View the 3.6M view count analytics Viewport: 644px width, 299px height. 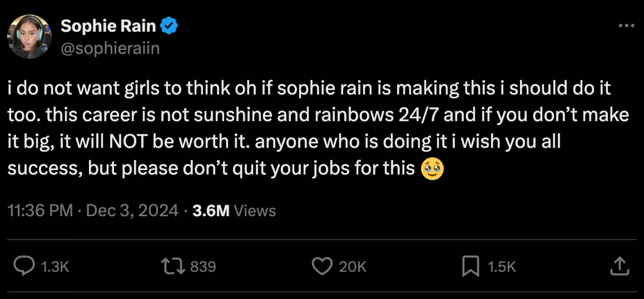click(x=211, y=211)
